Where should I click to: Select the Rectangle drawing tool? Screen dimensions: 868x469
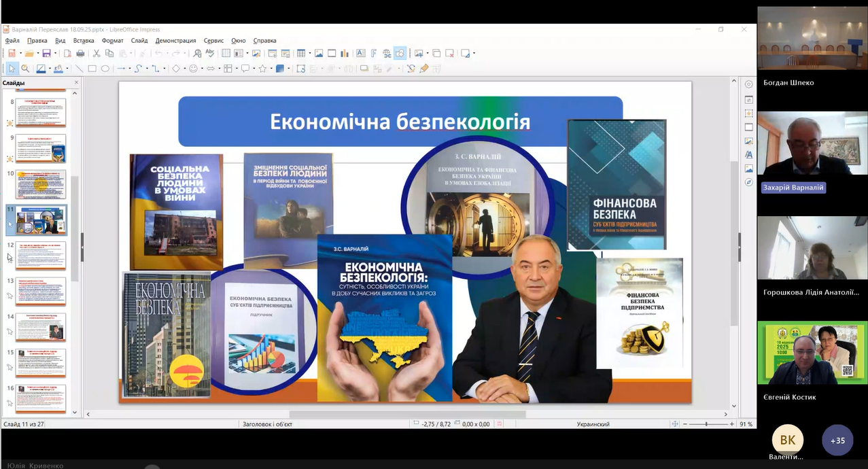tap(92, 69)
